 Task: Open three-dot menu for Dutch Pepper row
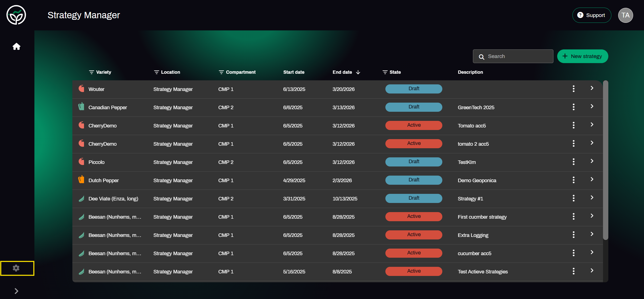click(x=573, y=180)
